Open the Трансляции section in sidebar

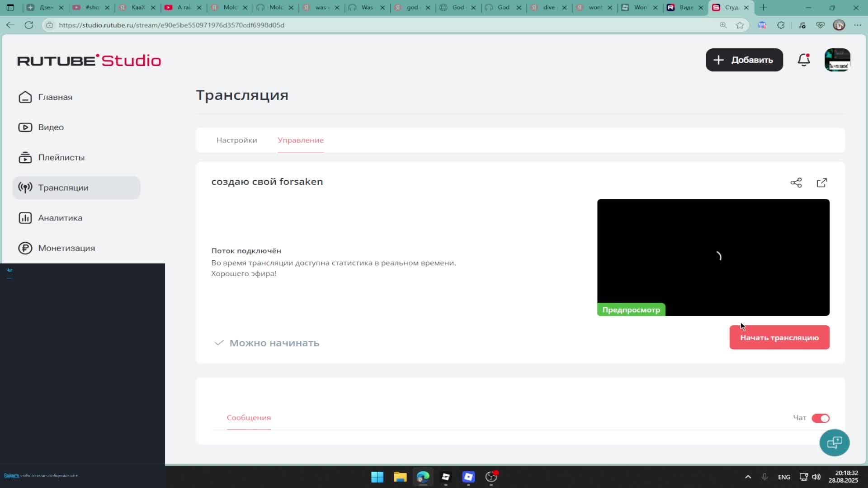point(63,187)
